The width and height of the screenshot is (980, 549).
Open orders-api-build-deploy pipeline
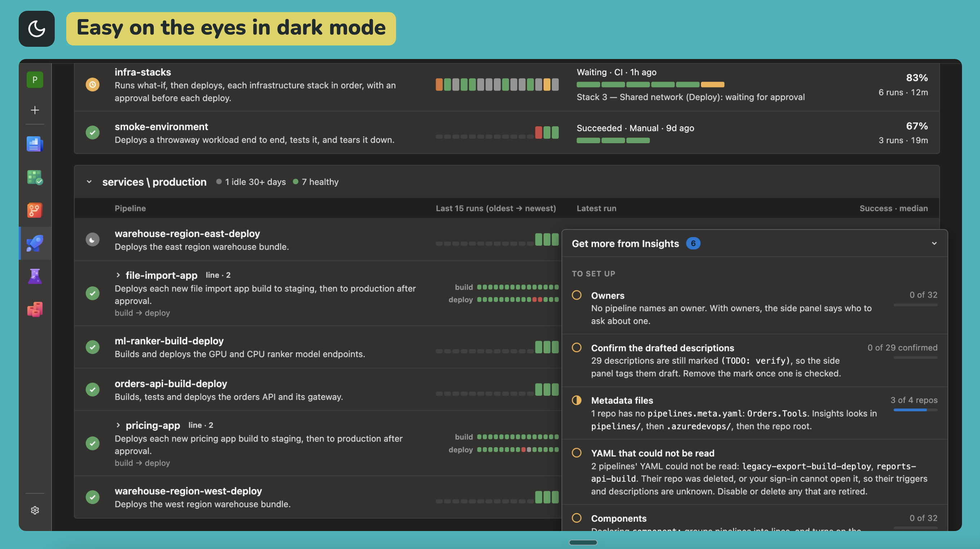(x=171, y=384)
